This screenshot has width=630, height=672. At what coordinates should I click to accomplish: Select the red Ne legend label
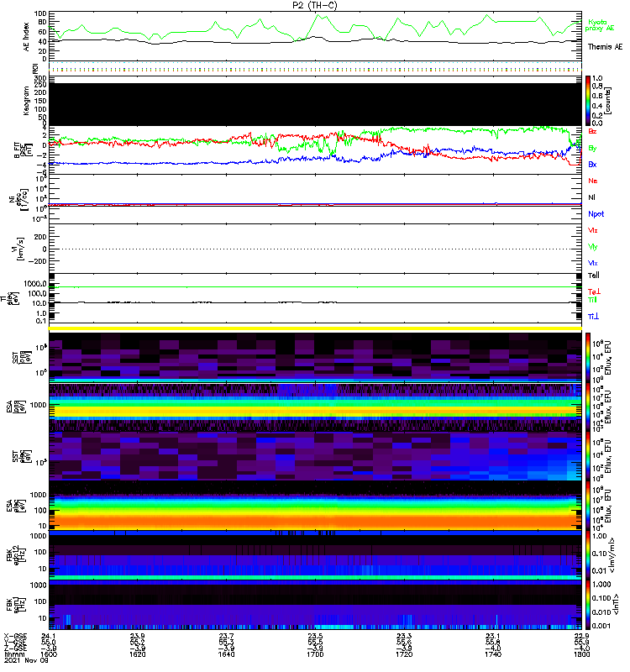[x=592, y=181]
